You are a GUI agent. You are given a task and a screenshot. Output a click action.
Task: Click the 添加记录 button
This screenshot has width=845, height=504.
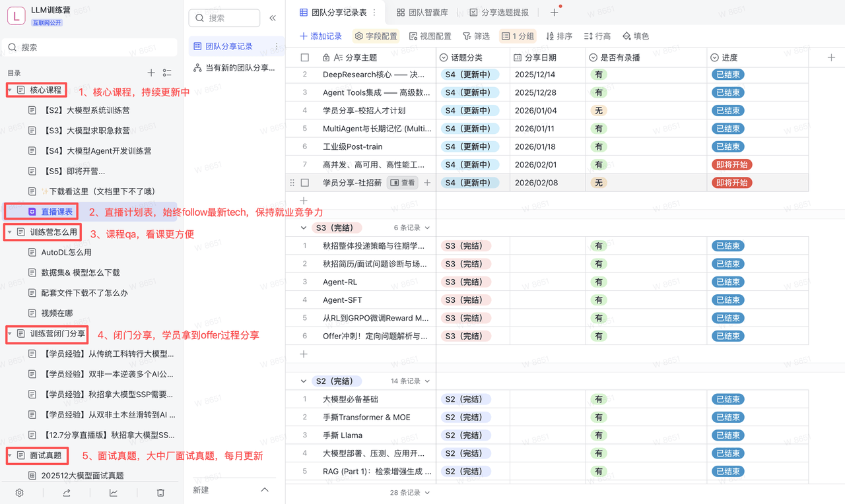[321, 36]
